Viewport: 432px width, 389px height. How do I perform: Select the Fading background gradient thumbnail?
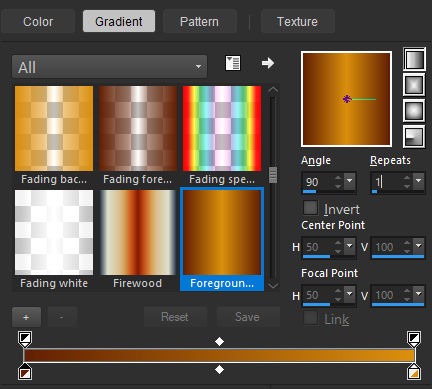coord(54,128)
